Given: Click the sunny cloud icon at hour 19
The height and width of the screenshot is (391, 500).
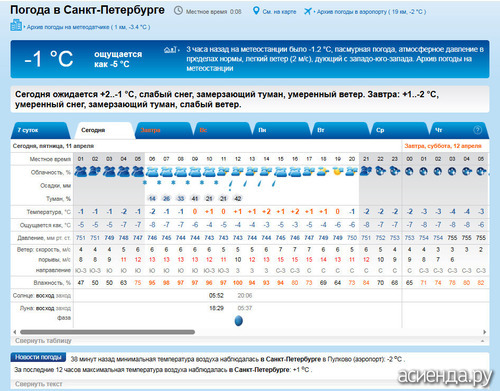Looking at the screenshot, I should [x=338, y=172].
